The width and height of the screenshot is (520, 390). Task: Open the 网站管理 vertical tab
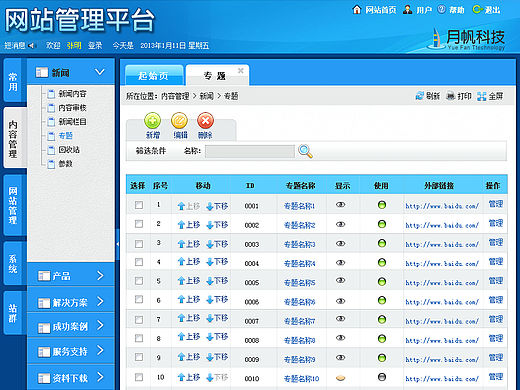(13, 205)
